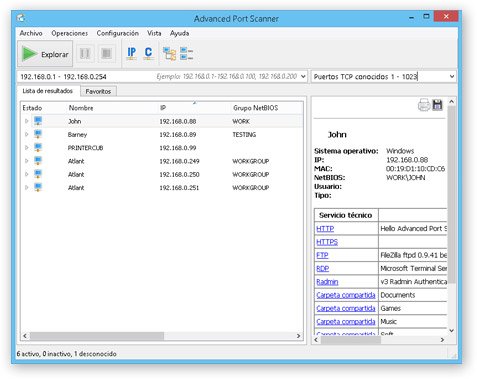Open the Radmin service link
The image size is (477, 379).
[x=327, y=282]
